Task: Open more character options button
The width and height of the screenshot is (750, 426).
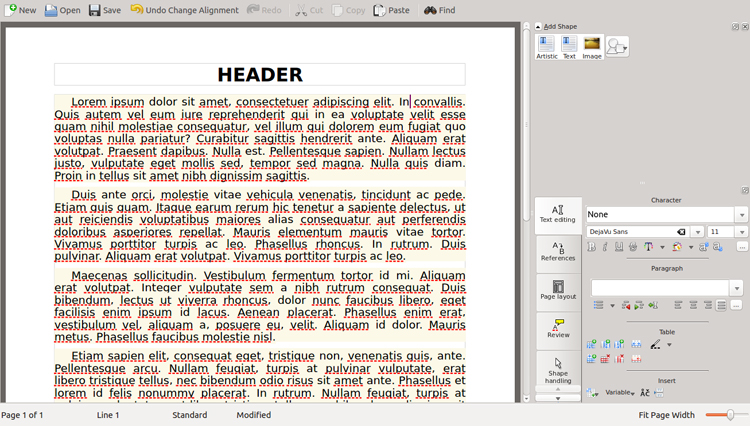Action: (x=742, y=247)
